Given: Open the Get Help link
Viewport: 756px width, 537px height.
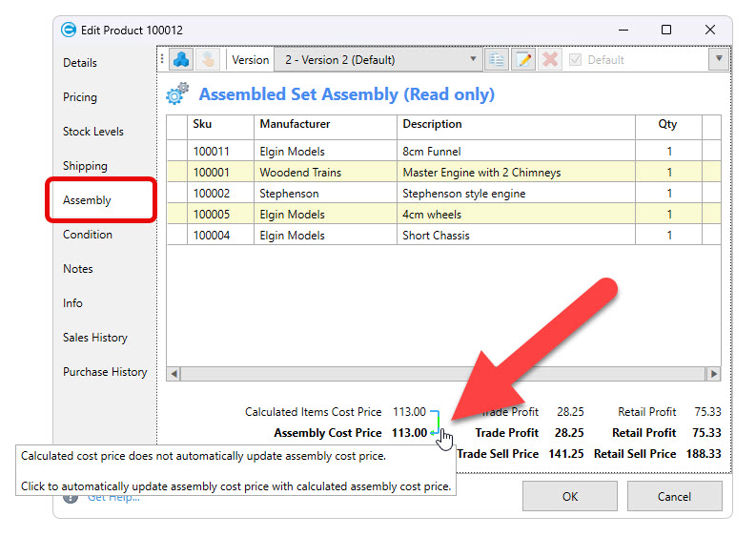Looking at the screenshot, I should coord(113,497).
